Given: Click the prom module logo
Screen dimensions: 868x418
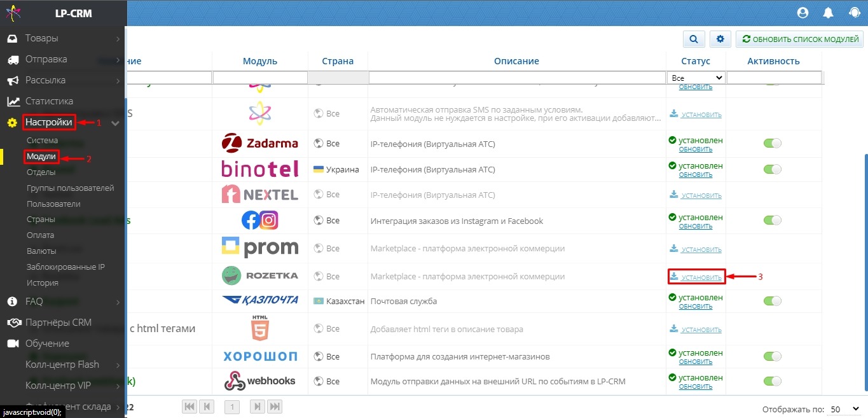Looking at the screenshot, I should point(259,247).
